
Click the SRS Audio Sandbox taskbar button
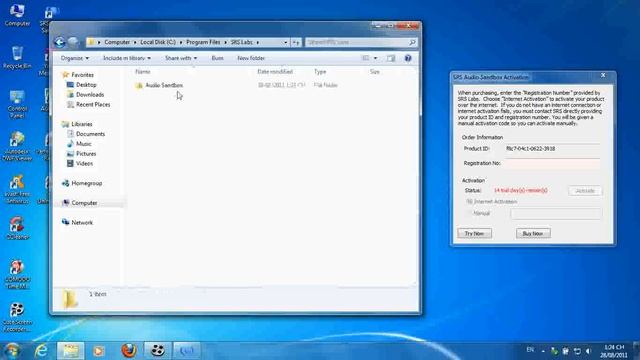(x=187, y=350)
